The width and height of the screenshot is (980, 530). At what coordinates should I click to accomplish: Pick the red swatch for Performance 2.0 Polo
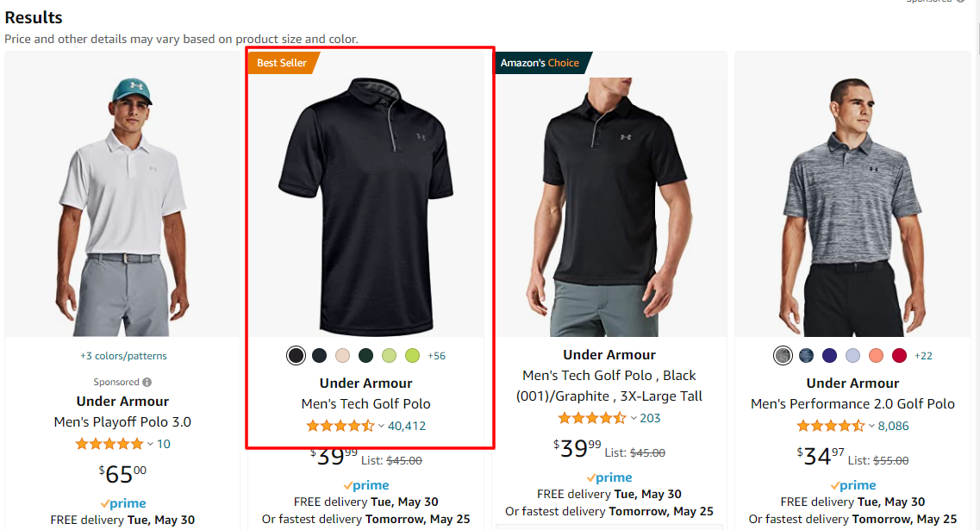click(899, 356)
